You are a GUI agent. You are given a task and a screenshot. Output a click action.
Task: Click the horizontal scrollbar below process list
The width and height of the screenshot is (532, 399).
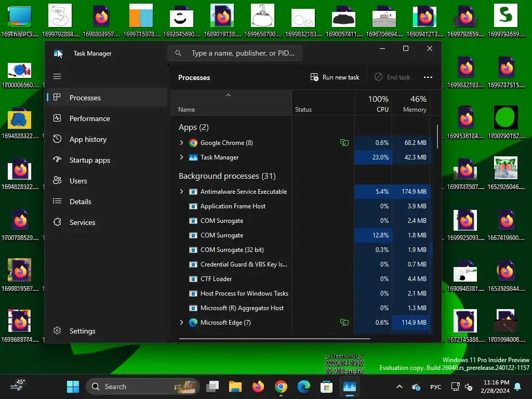(274, 338)
